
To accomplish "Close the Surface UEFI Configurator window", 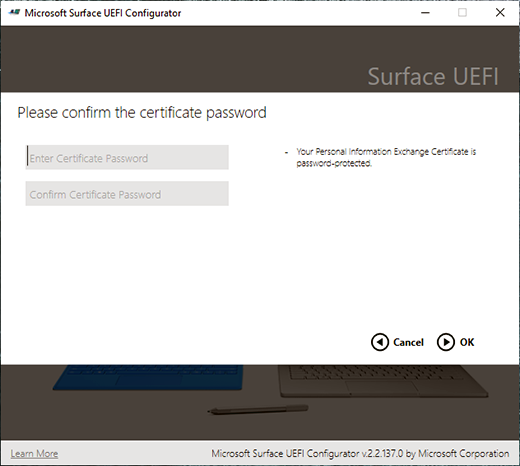I will point(500,13).
